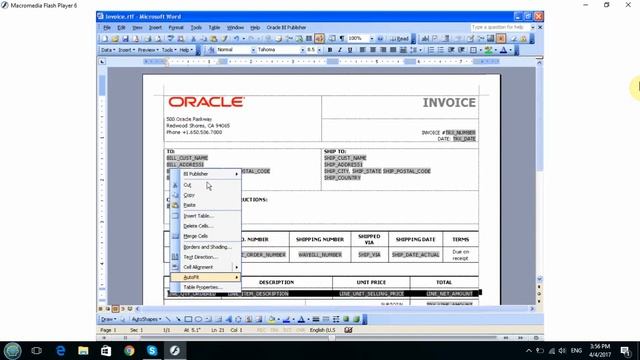
Task: Choose Copy from the context menu
Action: [205, 195]
